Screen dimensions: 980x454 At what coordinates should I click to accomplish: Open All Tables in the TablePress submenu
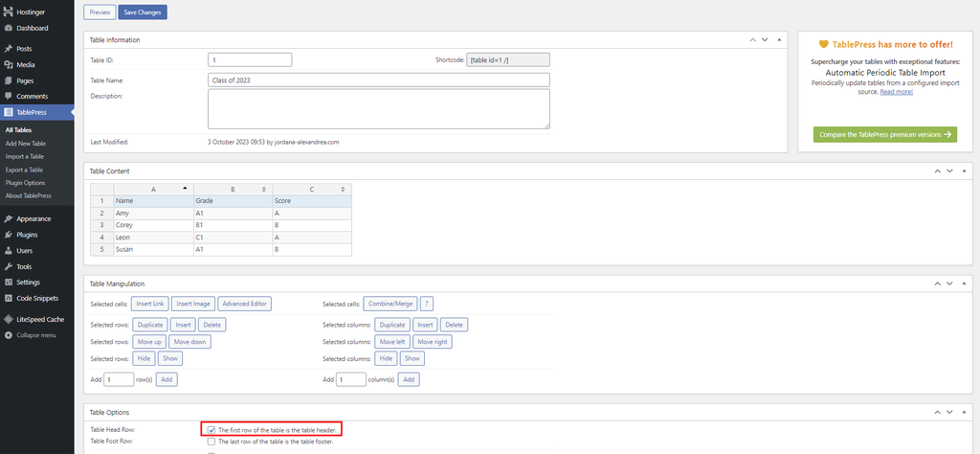18,130
